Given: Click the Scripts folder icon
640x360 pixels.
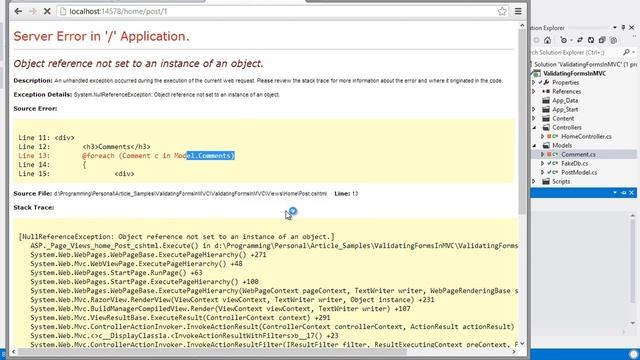Looking at the screenshot, I should coord(546,181).
